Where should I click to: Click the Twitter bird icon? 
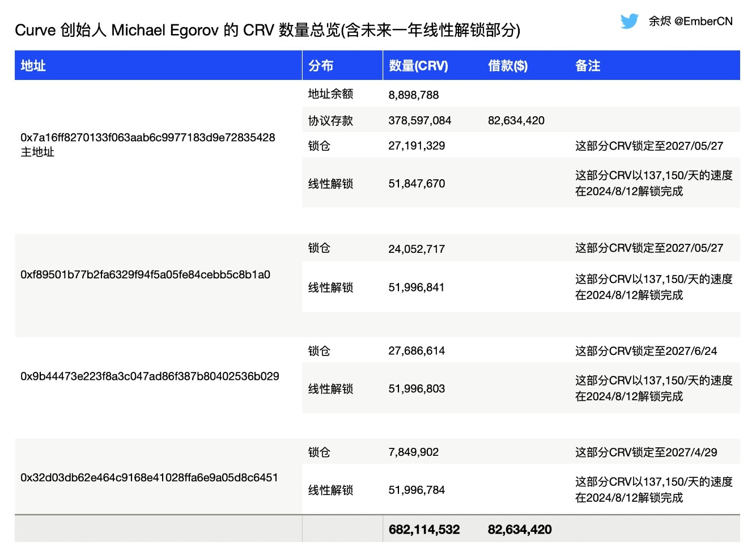pyautogui.click(x=629, y=22)
